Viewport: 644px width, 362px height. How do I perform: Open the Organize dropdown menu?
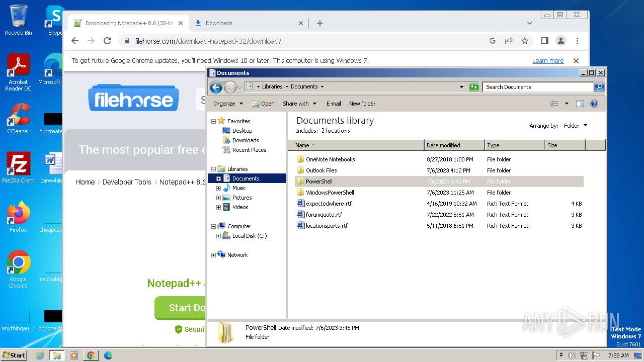228,104
